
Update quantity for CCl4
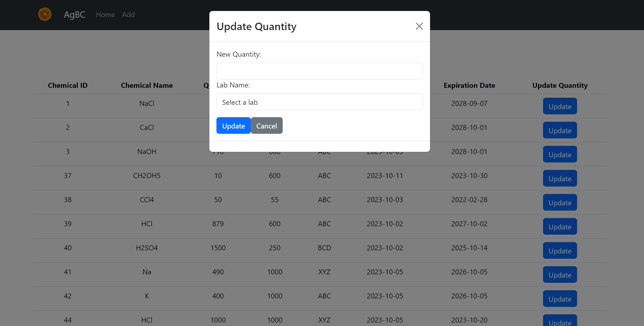(x=560, y=202)
